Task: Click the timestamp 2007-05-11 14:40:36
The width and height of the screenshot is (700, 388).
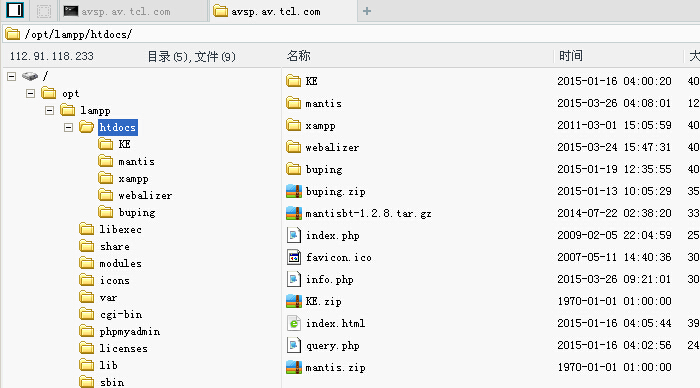Action: pyautogui.click(x=614, y=257)
